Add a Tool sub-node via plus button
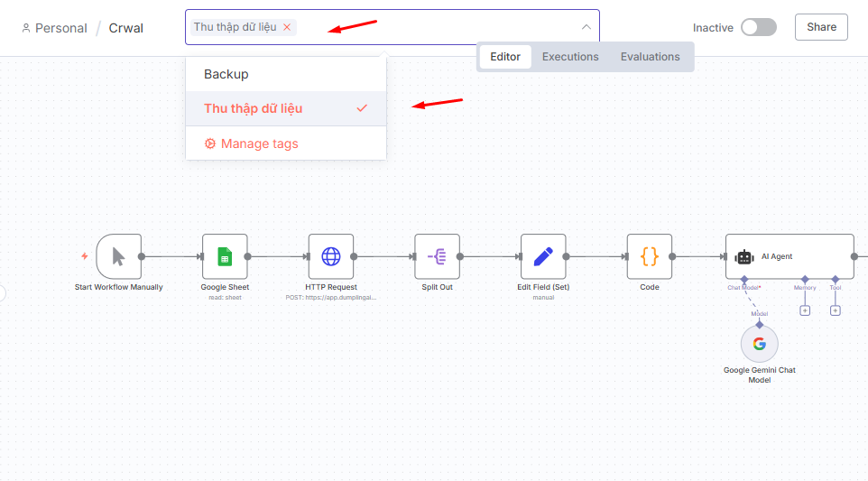Image resolution: width=868 pixels, height=481 pixels. tap(836, 310)
